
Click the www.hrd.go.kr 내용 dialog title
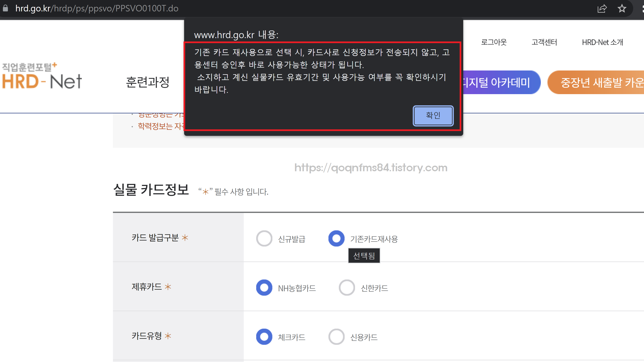[236, 35]
